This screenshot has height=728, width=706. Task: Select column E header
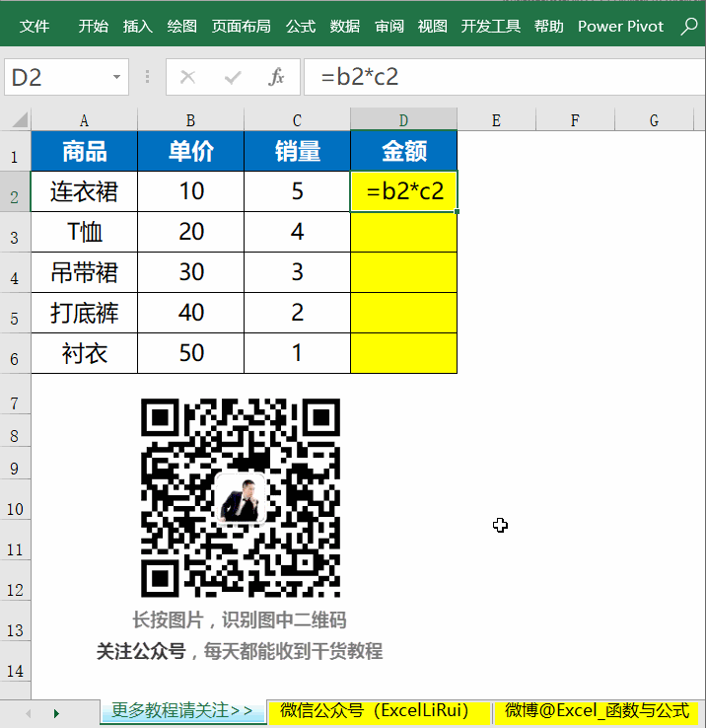point(496,120)
